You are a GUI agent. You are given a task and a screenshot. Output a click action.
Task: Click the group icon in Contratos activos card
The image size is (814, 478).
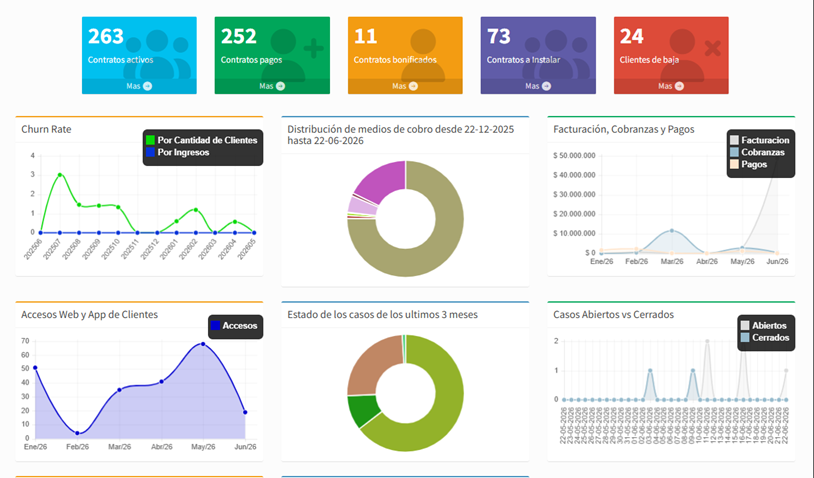point(158,54)
